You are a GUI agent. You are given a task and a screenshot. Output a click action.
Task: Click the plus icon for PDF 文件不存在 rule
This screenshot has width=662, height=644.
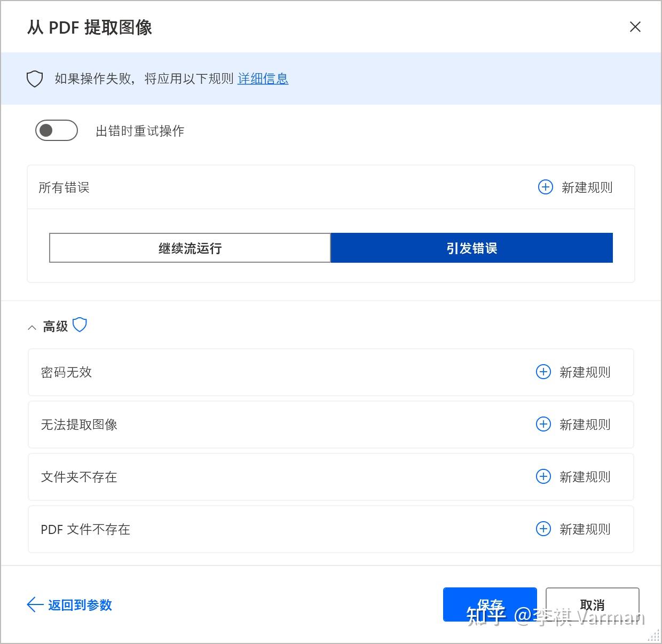click(x=543, y=529)
